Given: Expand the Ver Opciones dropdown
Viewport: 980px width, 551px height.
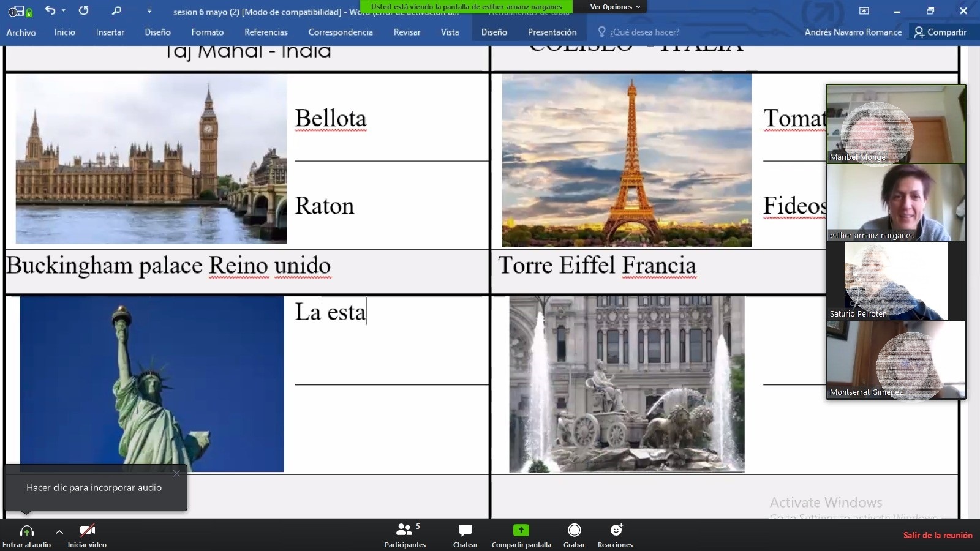Looking at the screenshot, I should (x=615, y=7).
